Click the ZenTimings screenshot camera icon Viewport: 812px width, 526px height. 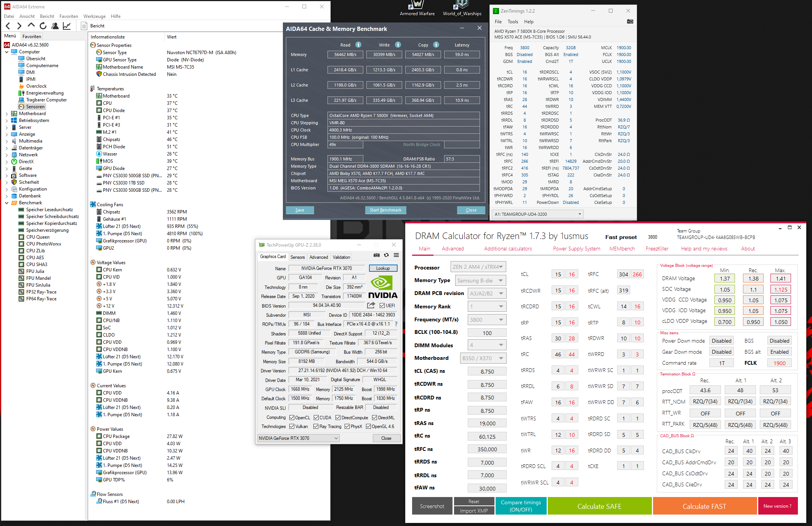pos(630,22)
